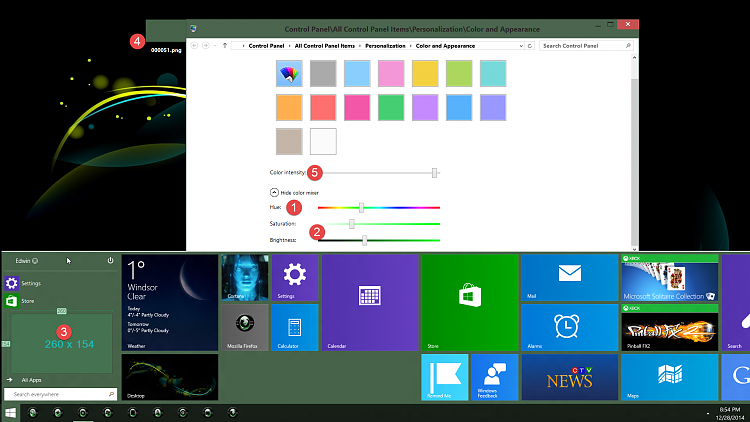750x422 pixels.
Task: Open the Calendar tile
Action: click(x=370, y=302)
